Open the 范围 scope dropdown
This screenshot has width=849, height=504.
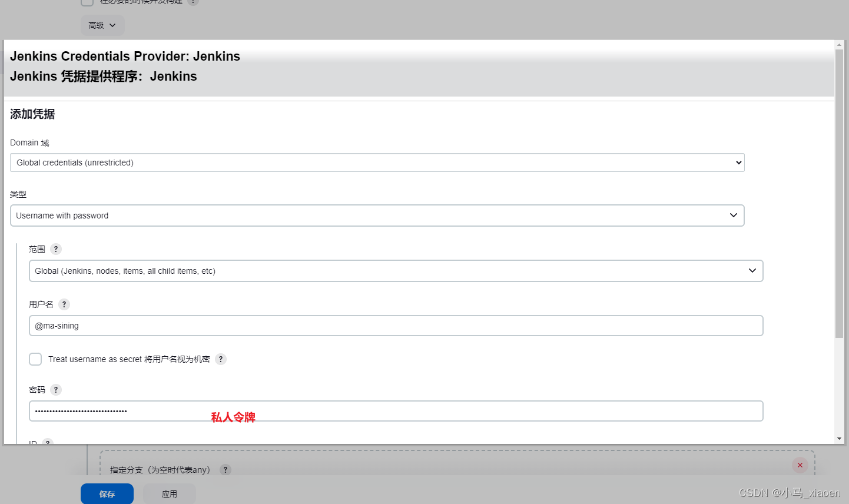(396, 271)
